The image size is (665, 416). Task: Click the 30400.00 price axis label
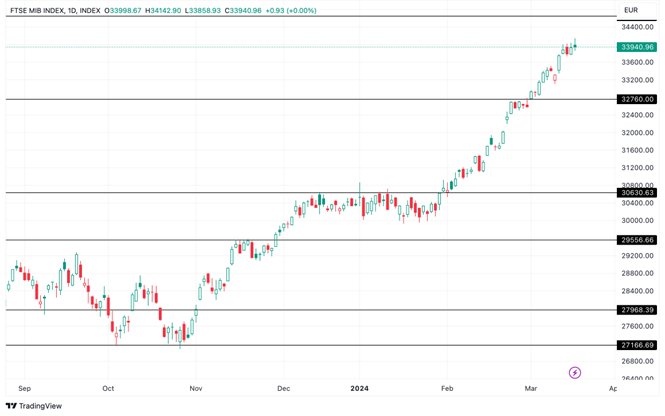click(637, 203)
